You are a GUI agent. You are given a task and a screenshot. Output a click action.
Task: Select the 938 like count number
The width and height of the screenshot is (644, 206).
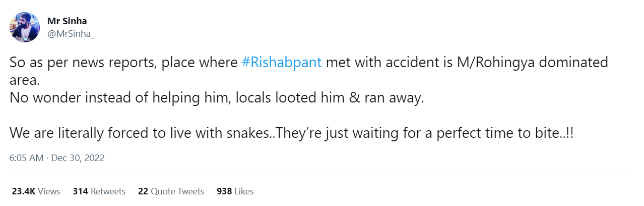224,191
